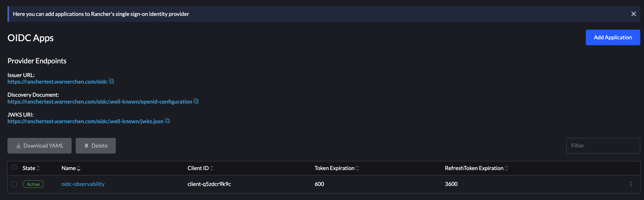Click the download icon in Download YAML

[x=18, y=146]
